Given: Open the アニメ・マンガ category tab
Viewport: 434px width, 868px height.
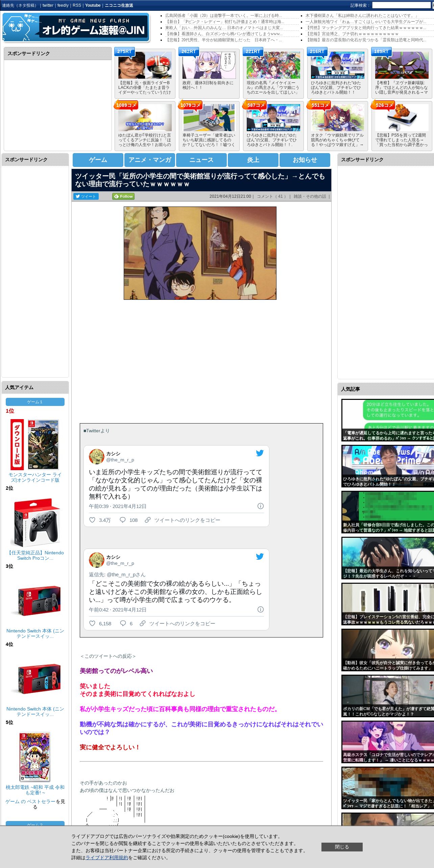Looking at the screenshot, I should click(150, 160).
